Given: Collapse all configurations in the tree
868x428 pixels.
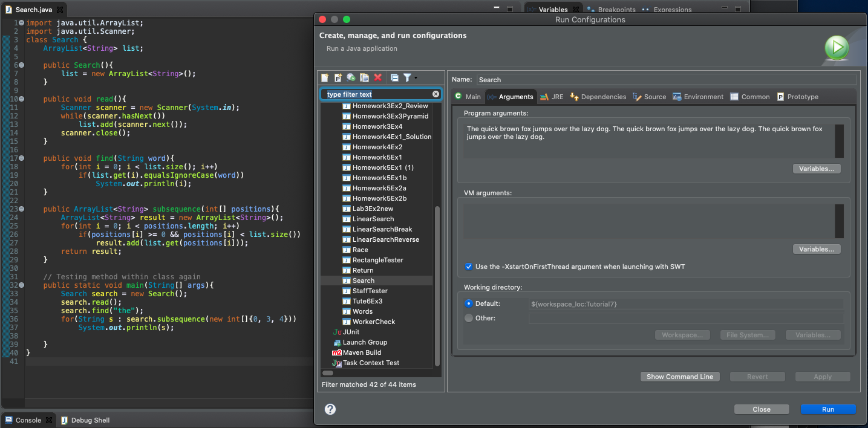Looking at the screenshot, I should [x=394, y=77].
